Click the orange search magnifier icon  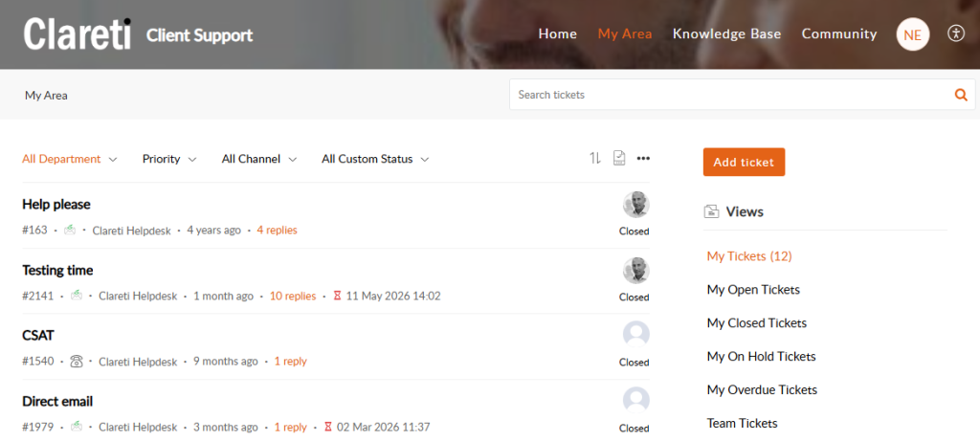coord(961,95)
